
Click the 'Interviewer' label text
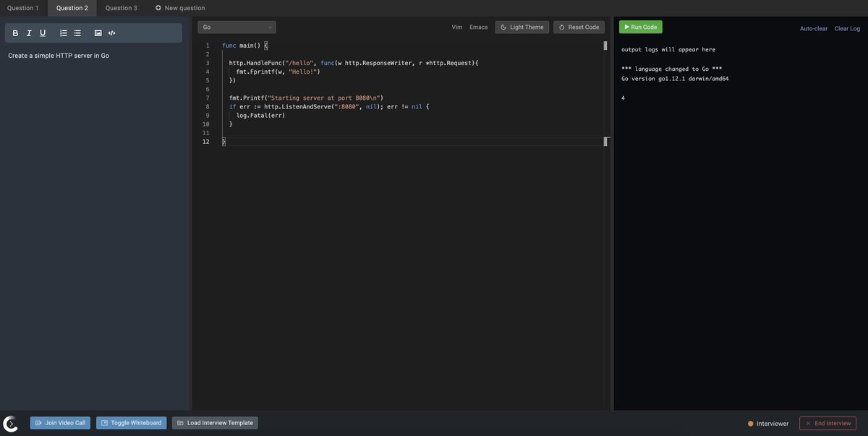pos(773,424)
